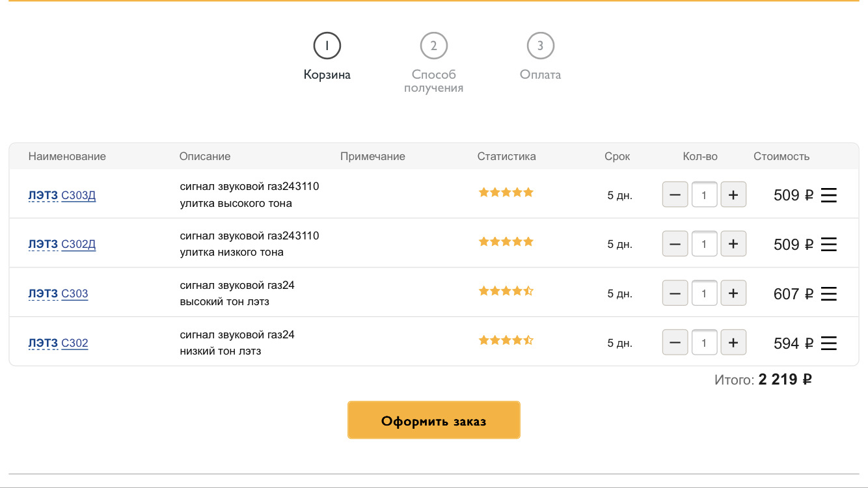Click the quantity field for С302Д

pyautogui.click(x=704, y=244)
